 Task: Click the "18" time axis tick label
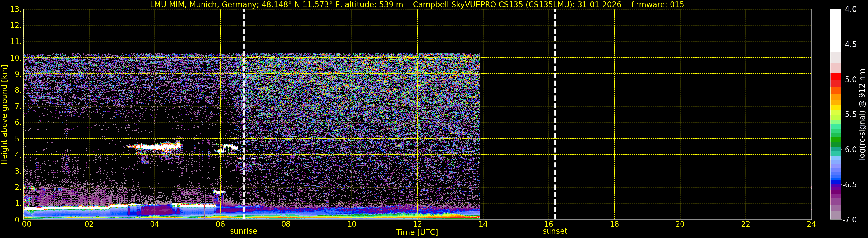pyautogui.click(x=615, y=224)
